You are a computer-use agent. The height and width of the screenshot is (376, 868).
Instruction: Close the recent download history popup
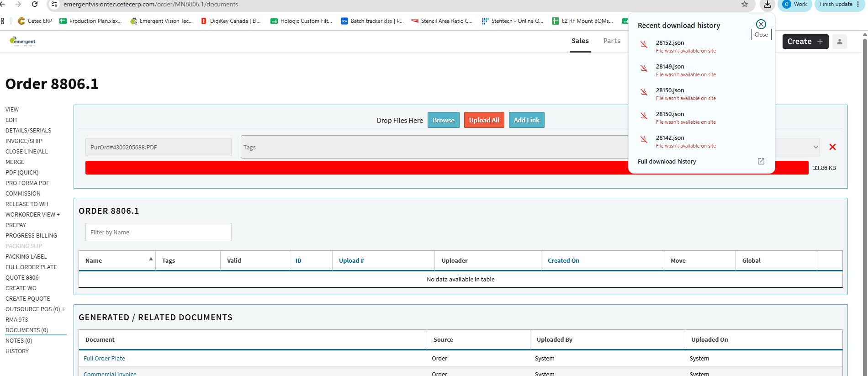(761, 24)
